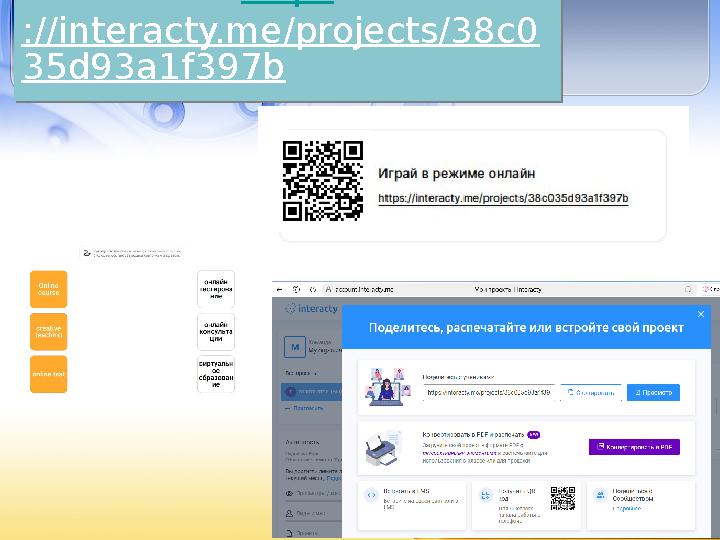720x540 pixels.
Task: Select the white онлайн тестирование card
Action: click(216, 289)
